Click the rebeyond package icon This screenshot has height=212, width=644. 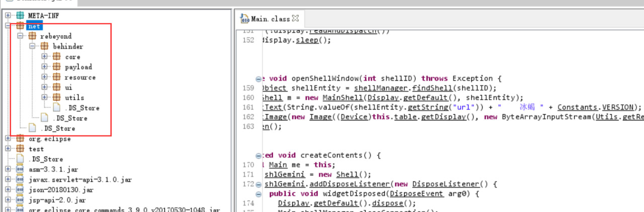[32, 36]
